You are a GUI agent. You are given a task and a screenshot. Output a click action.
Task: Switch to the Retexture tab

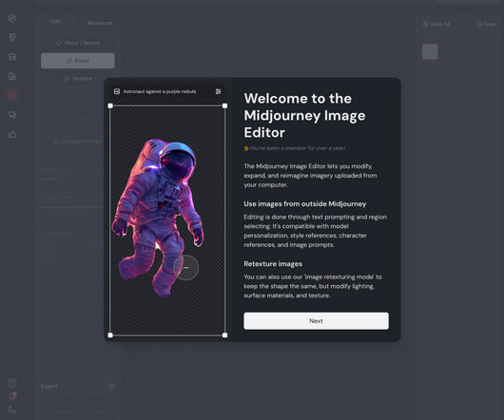(100, 23)
